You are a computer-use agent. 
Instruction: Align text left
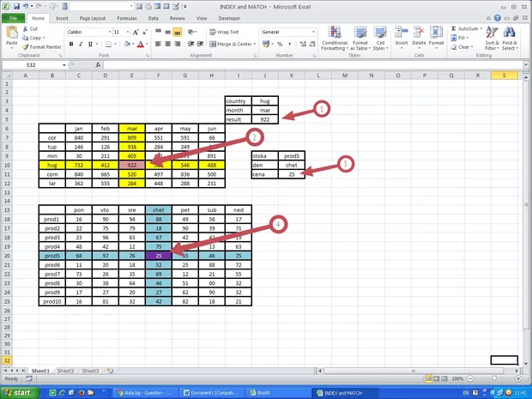159,44
